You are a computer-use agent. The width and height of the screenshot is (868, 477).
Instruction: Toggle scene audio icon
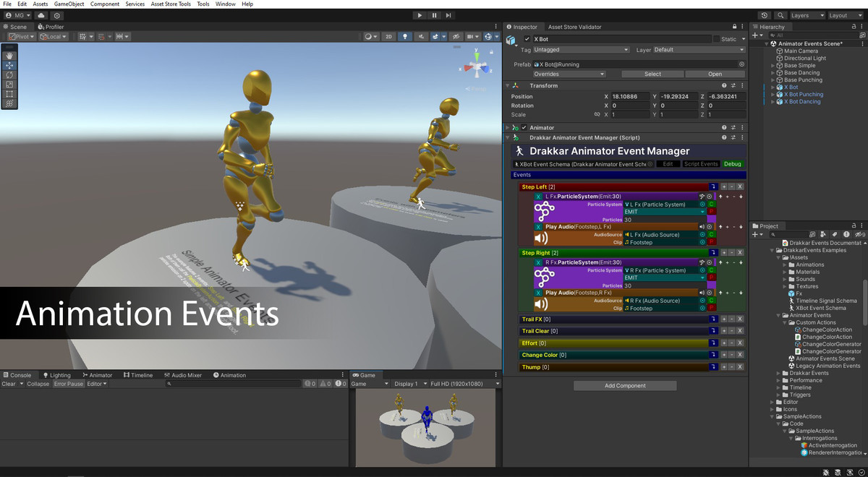tap(422, 36)
